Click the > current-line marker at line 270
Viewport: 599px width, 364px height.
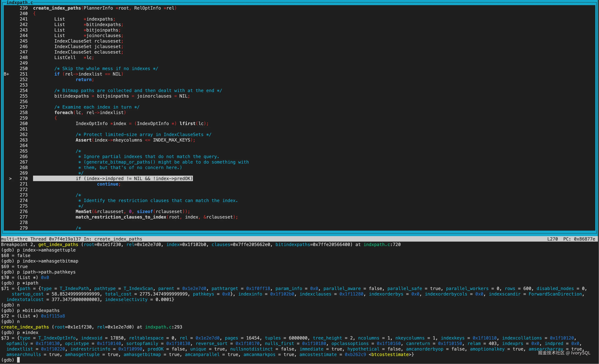pos(10,178)
